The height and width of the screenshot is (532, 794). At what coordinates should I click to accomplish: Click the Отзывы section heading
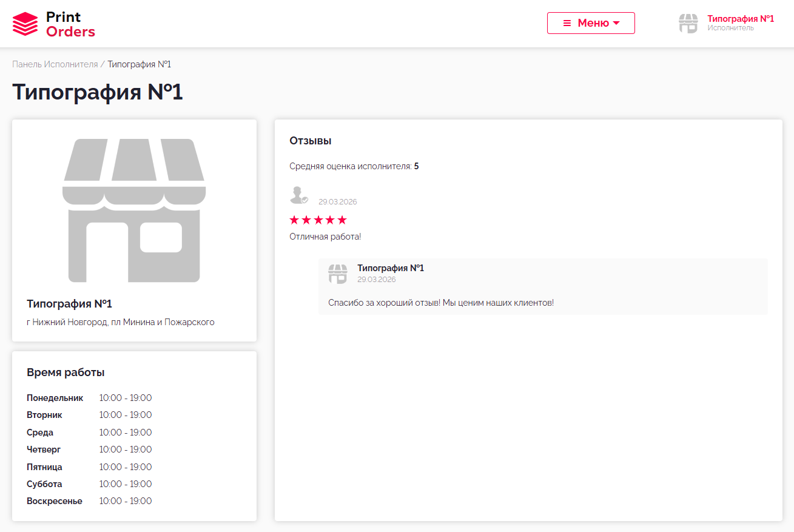pyautogui.click(x=311, y=141)
